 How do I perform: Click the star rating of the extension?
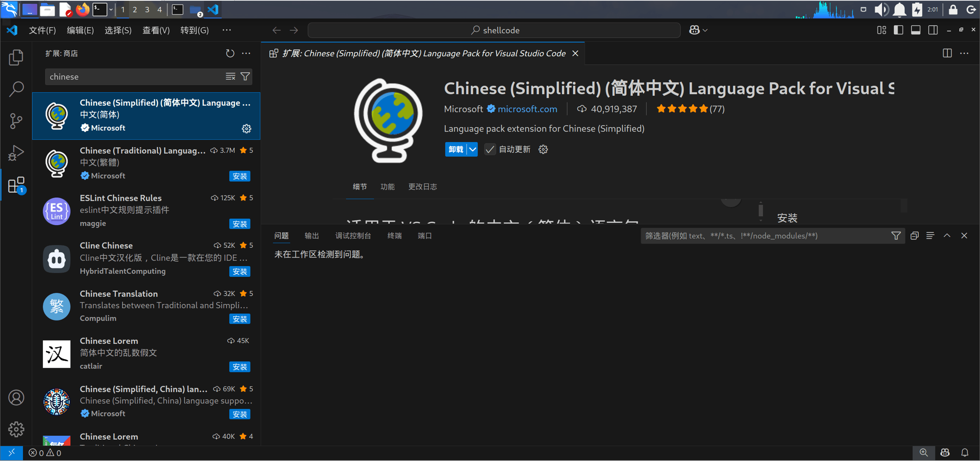pos(682,109)
